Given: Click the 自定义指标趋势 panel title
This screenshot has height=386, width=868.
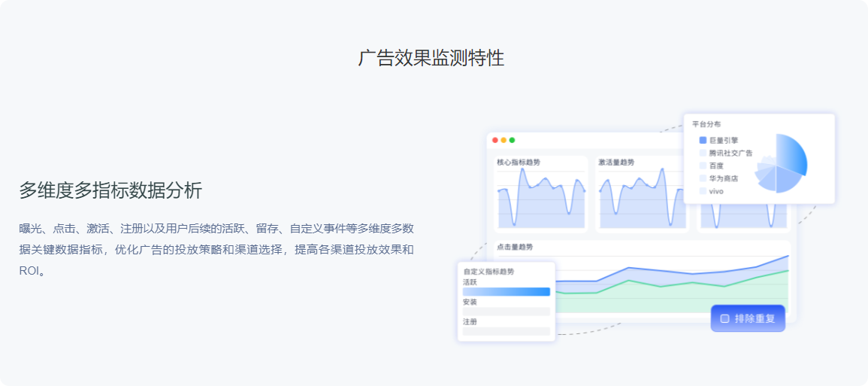Looking at the screenshot, I should 488,272.
